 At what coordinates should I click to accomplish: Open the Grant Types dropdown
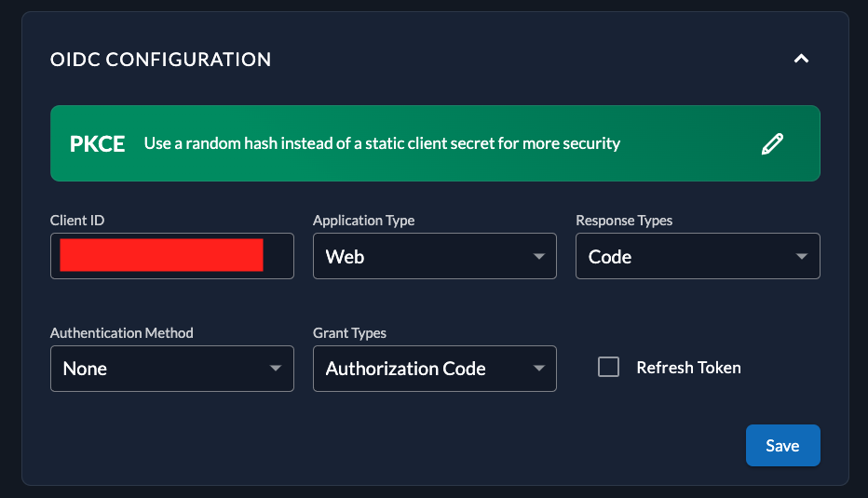pyautogui.click(x=435, y=369)
